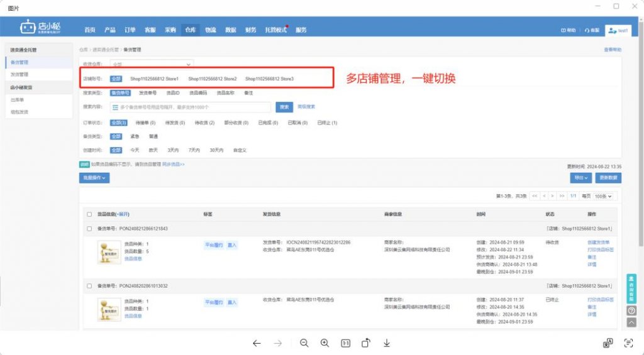Tick the checkbox for PON2408212866121843

coord(89,229)
